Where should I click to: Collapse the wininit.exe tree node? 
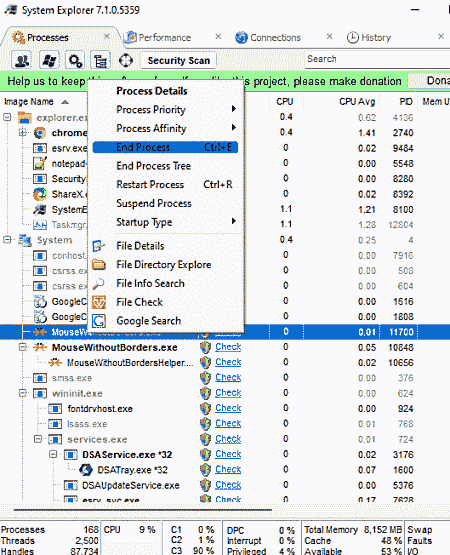click(x=22, y=393)
